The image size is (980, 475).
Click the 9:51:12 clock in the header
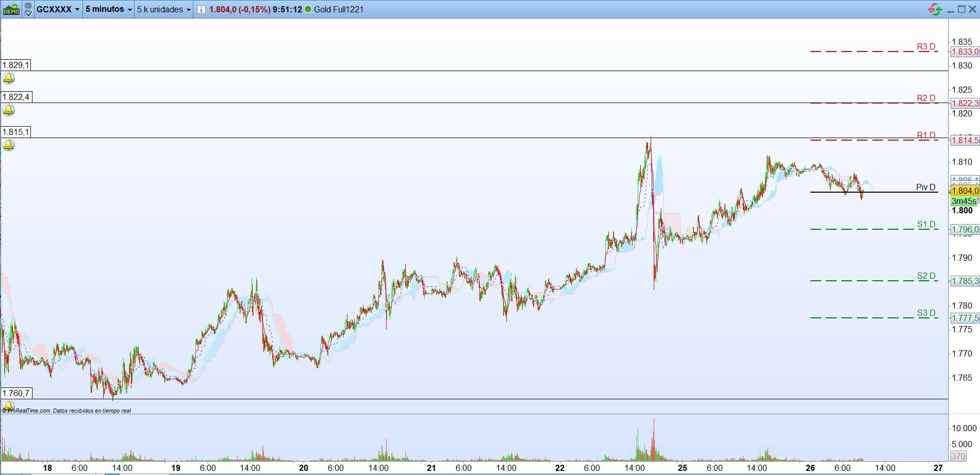[x=287, y=9]
